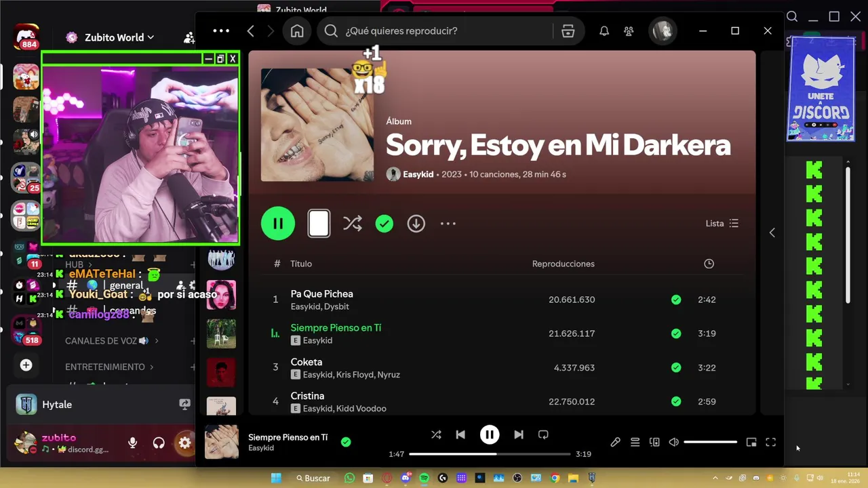The image size is (868, 488).
Task: Click the Únete Discord banner
Action: tap(821, 89)
